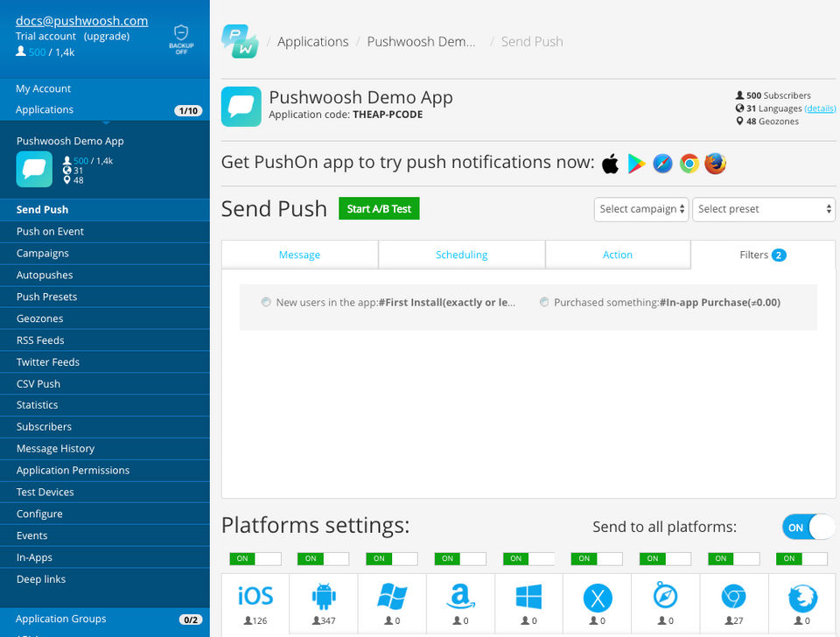The image size is (840, 637).
Task: Select the iOS platform tile
Action: point(255,604)
